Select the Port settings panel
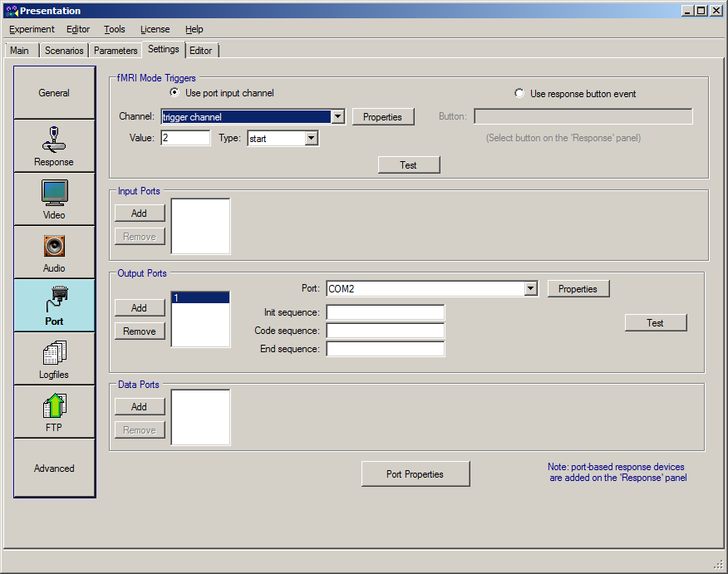Image resolution: width=728 pixels, height=574 pixels. pos(54,306)
